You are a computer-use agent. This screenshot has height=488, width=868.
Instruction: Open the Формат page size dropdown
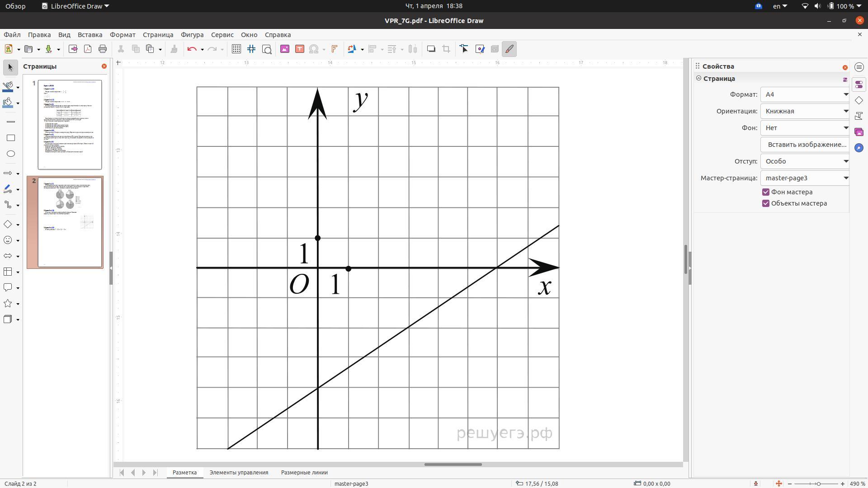[x=805, y=94]
